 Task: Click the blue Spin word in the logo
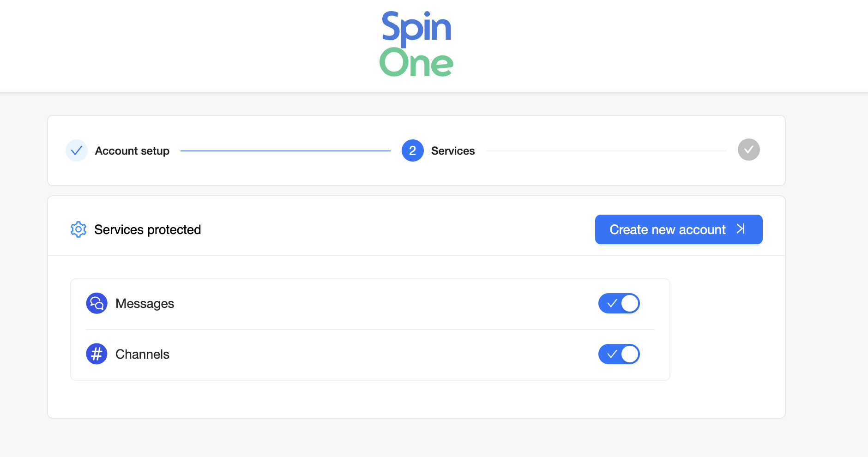pyautogui.click(x=416, y=28)
